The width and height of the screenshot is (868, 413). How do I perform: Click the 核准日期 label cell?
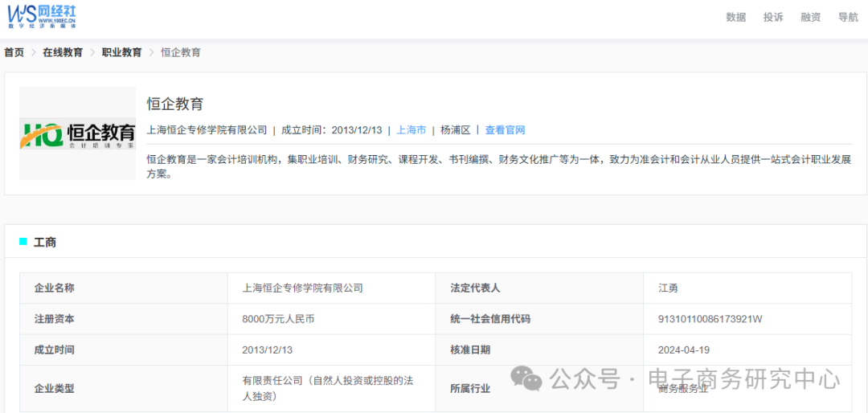pos(539,350)
